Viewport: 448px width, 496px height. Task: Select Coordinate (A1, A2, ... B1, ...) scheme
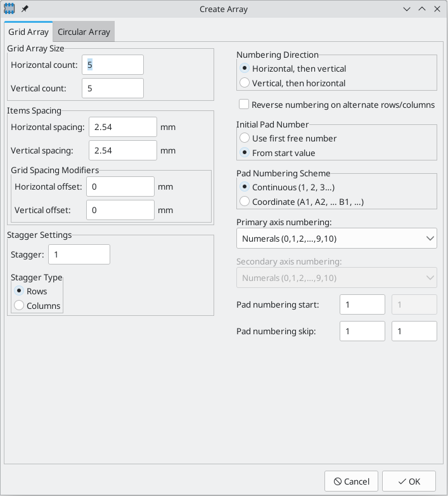(x=302, y=202)
